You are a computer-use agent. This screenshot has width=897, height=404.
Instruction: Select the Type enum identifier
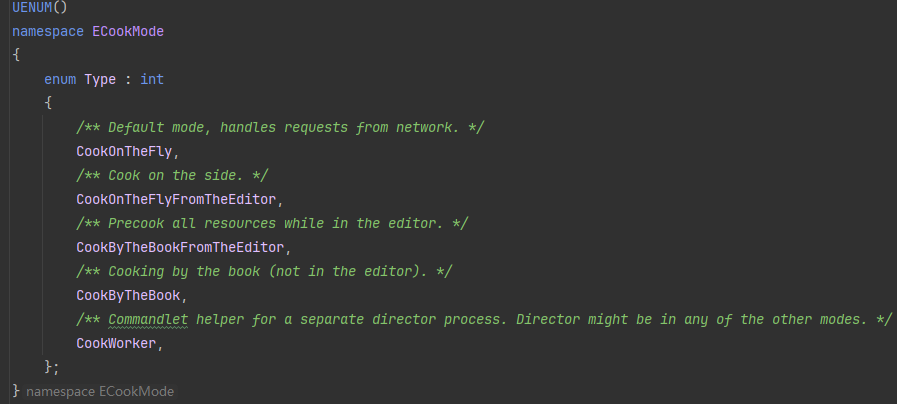coord(100,79)
